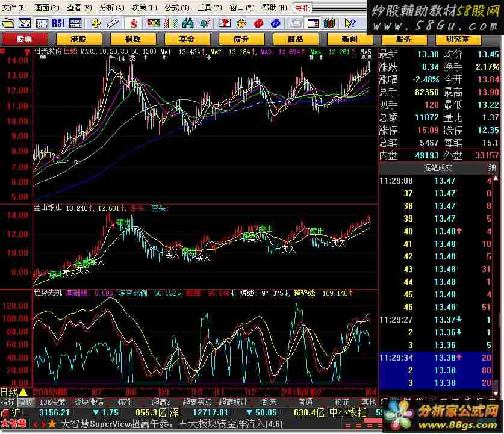Select the RSI indicator toolbar icon
504x434 pixels.
[58, 23]
